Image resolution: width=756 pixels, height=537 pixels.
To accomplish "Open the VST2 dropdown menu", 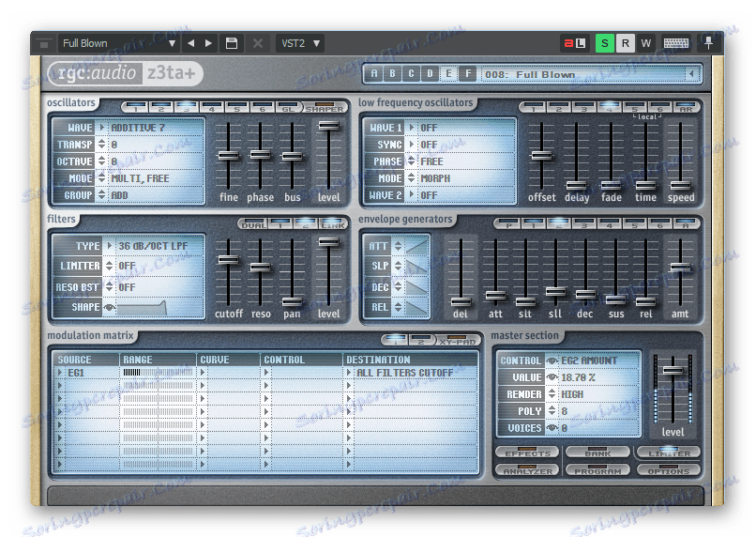I will pos(300,43).
